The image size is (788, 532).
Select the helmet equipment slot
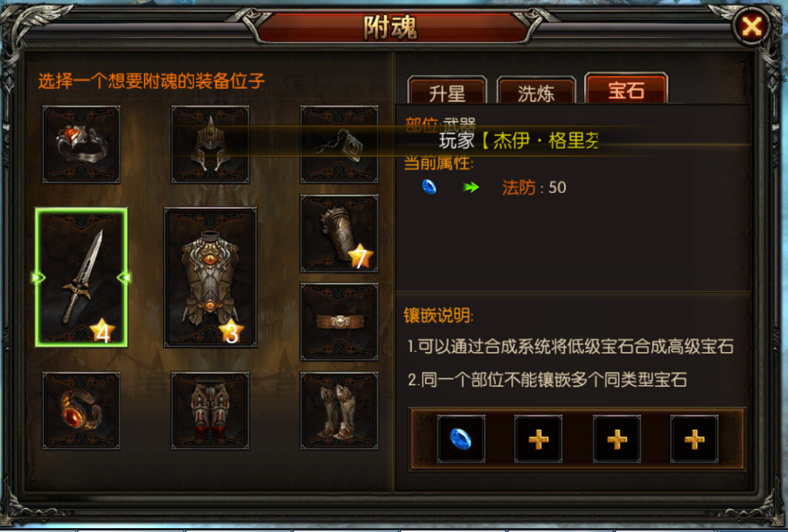click(210, 144)
